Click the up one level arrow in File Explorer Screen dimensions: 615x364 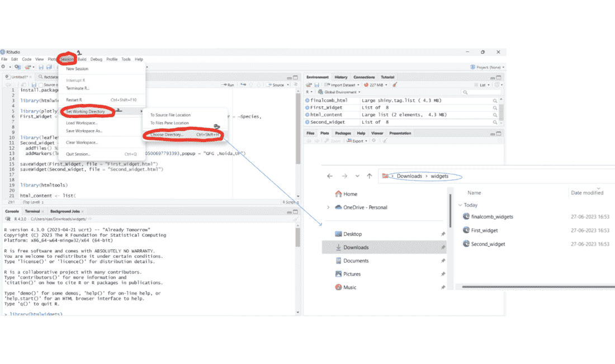(x=369, y=176)
